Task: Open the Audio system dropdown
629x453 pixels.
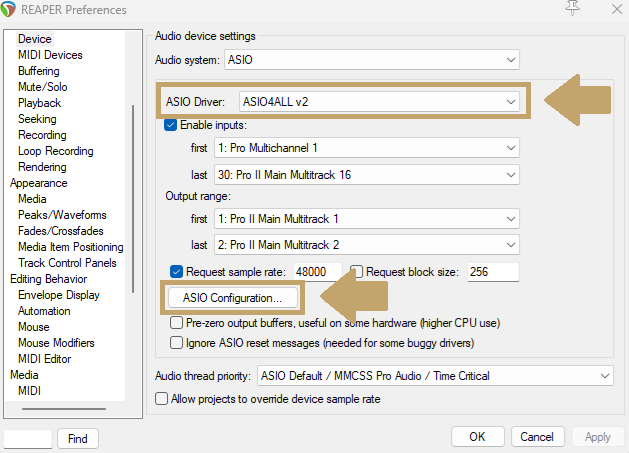Action: tap(372, 60)
